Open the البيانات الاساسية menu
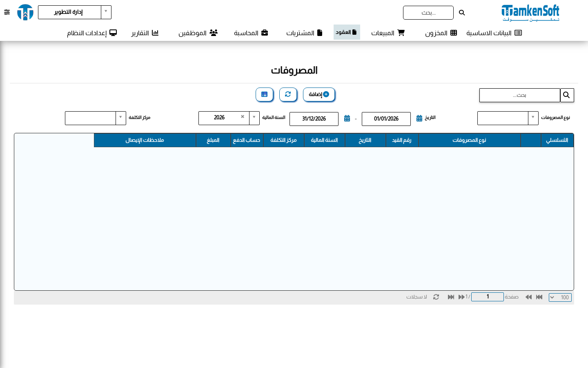 494,33
